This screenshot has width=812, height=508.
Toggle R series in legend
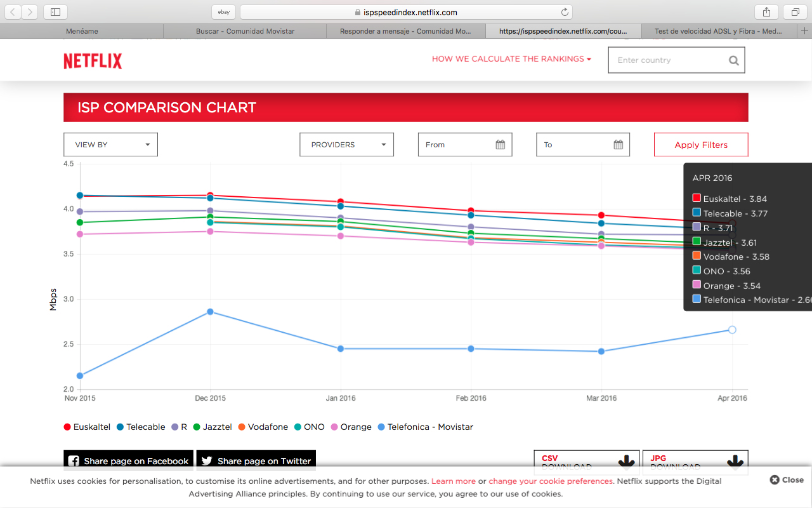pos(180,427)
